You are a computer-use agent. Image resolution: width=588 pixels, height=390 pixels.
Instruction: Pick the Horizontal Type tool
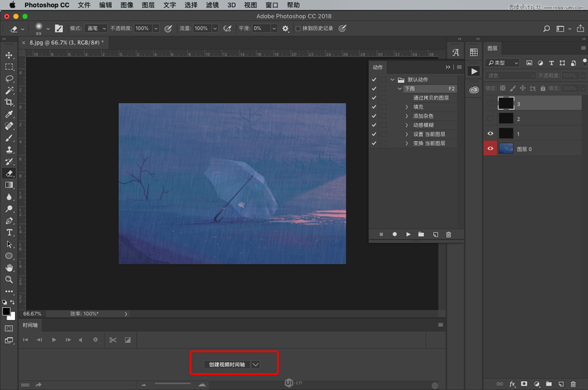pos(9,233)
